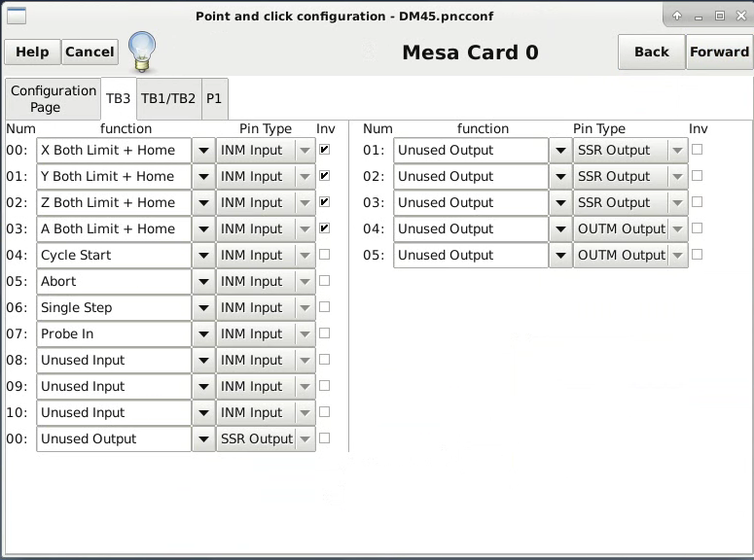The width and height of the screenshot is (754, 560).
Task: Go Forward to the next page
Action: tap(719, 52)
